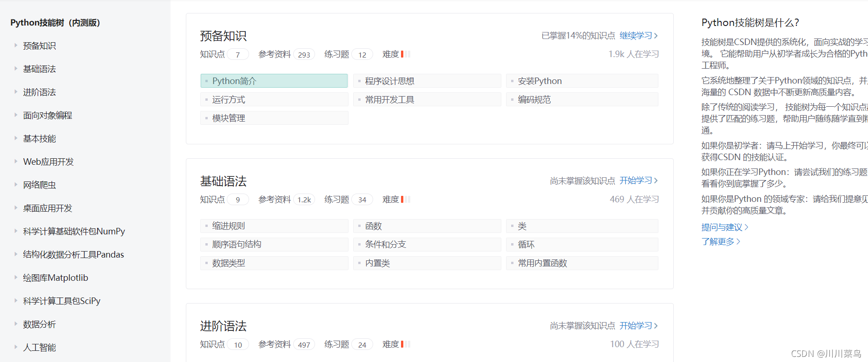The width and height of the screenshot is (868, 362).
Task: Open the 内置类 knowledge point
Action: tap(427, 263)
